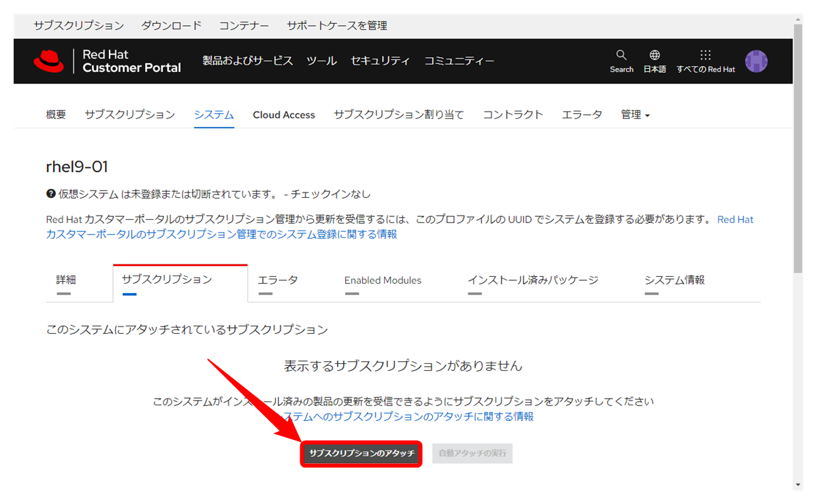Select the Enabled Modules tab
The height and width of the screenshot is (504, 817).
pos(383,280)
